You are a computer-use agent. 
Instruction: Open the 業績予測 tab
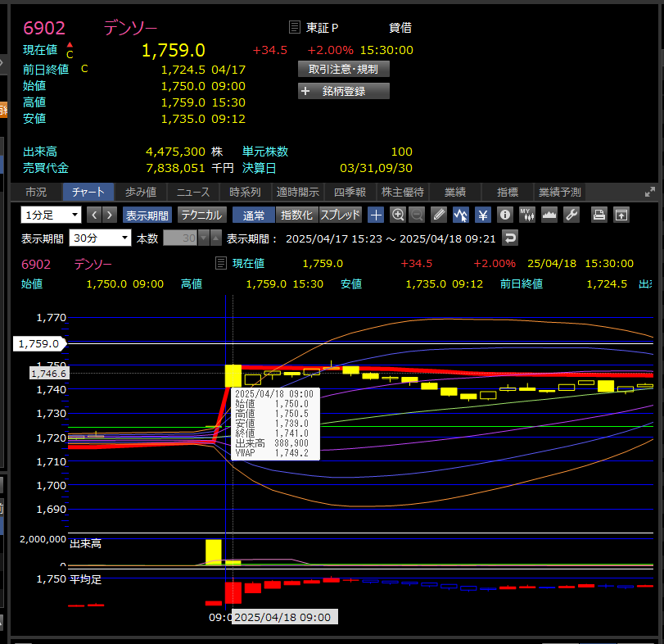pyautogui.click(x=560, y=192)
